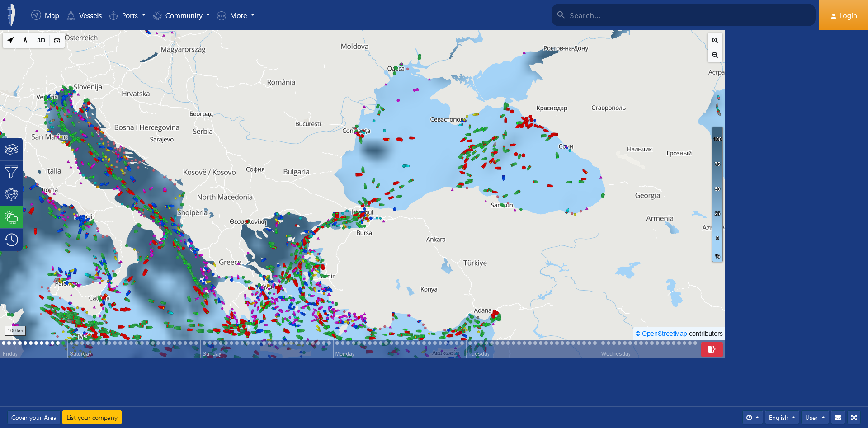Click the Краснодар city label
The height and width of the screenshot is (428, 868).
pyautogui.click(x=552, y=108)
